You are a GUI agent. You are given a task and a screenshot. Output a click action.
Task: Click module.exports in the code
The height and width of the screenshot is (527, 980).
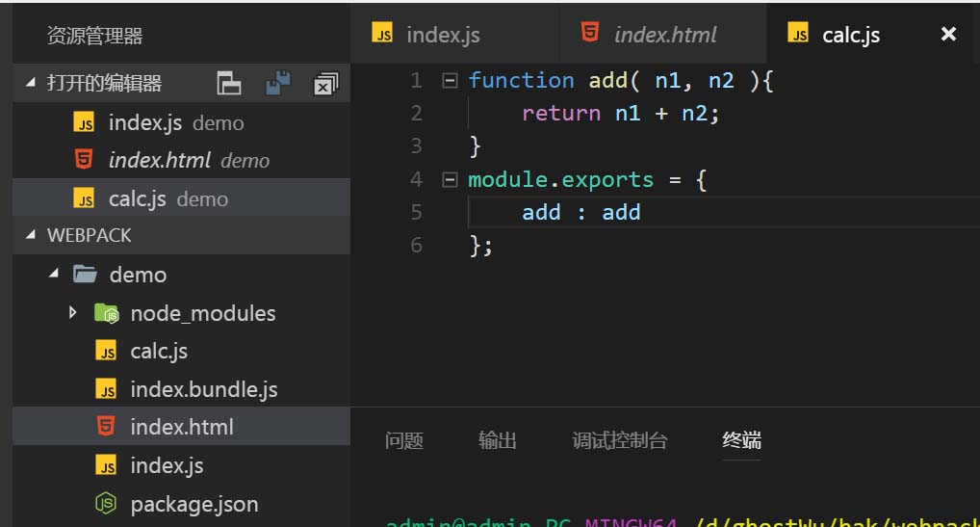[x=560, y=180]
